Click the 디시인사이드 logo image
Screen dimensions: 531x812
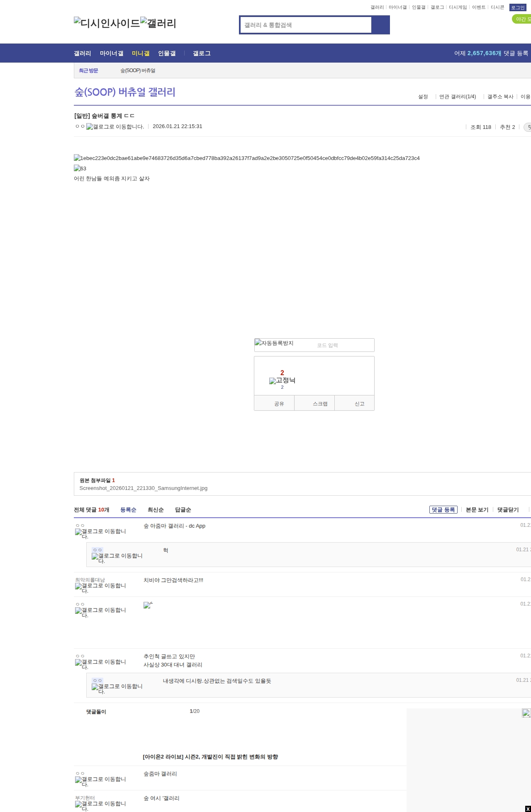[107, 23]
